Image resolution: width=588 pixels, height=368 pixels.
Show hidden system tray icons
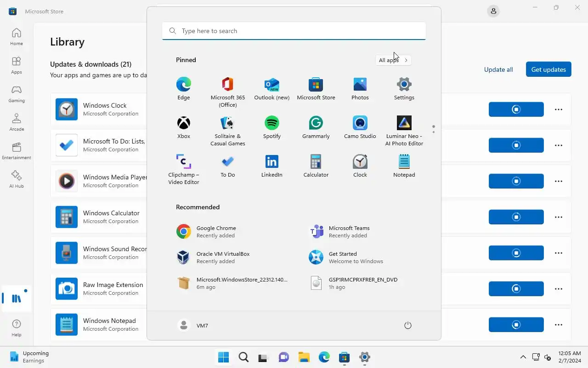(523, 357)
